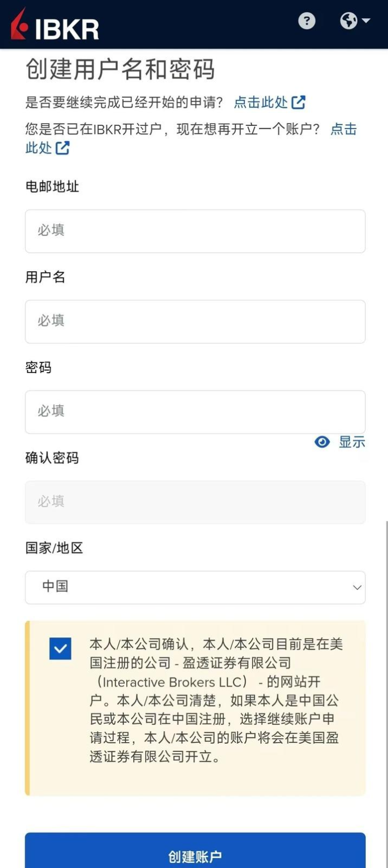388x868 pixels.
Task: Toggle the agreement checkbox in the yellow box
Action: pyautogui.click(x=60, y=649)
